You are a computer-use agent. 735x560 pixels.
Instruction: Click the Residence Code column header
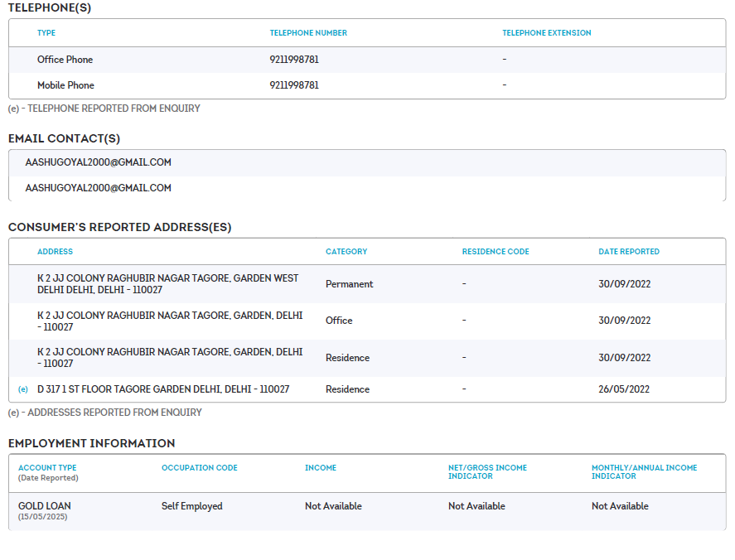[x=495, y=252]
